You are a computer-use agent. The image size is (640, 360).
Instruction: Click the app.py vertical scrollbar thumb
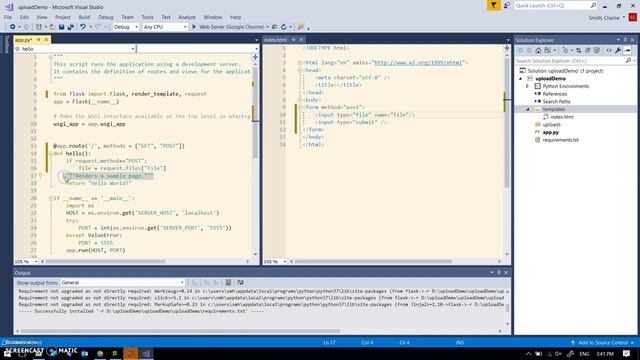[x=255, y=114]
